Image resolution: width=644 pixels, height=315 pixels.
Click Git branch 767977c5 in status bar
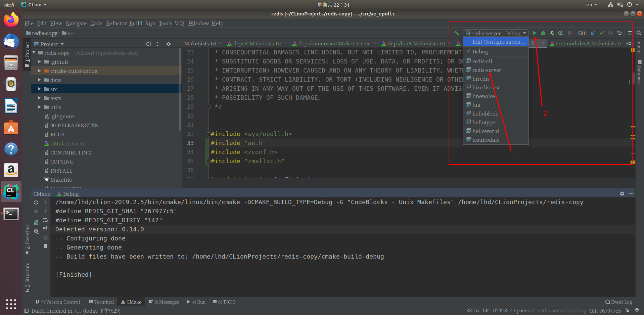point(605,311)
